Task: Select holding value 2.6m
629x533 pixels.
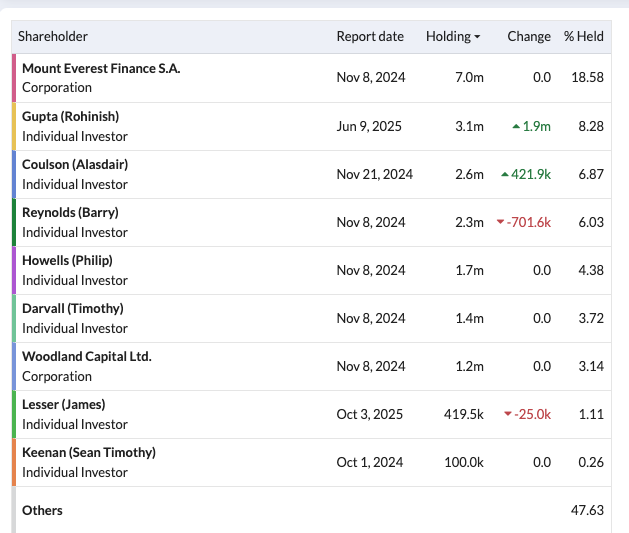Action: (x=469, y=174)
